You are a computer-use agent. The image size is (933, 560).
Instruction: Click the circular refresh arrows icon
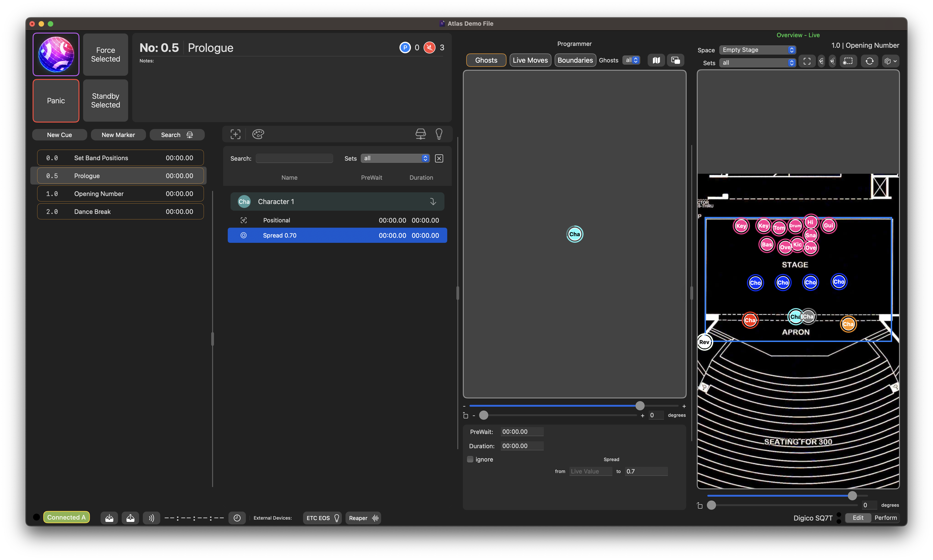click(869, 61)
